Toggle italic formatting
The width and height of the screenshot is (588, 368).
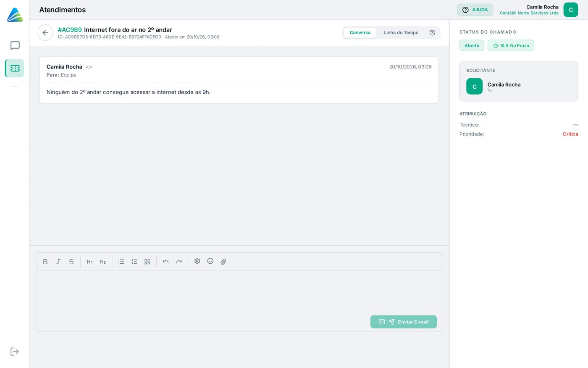58,262
